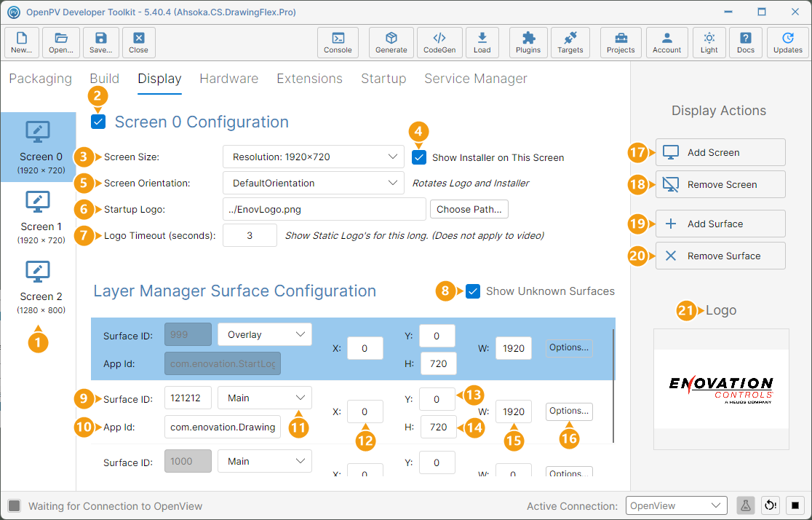Click the flask icon in the status bar
Screen dimensions: 812x520
tap(745, 505)
